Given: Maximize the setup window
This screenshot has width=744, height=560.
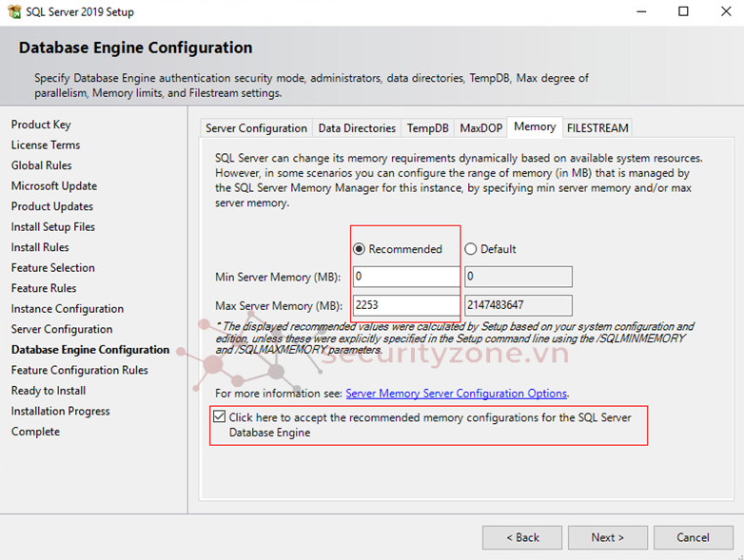Looking at the screenshot, I should coord(683,12).
